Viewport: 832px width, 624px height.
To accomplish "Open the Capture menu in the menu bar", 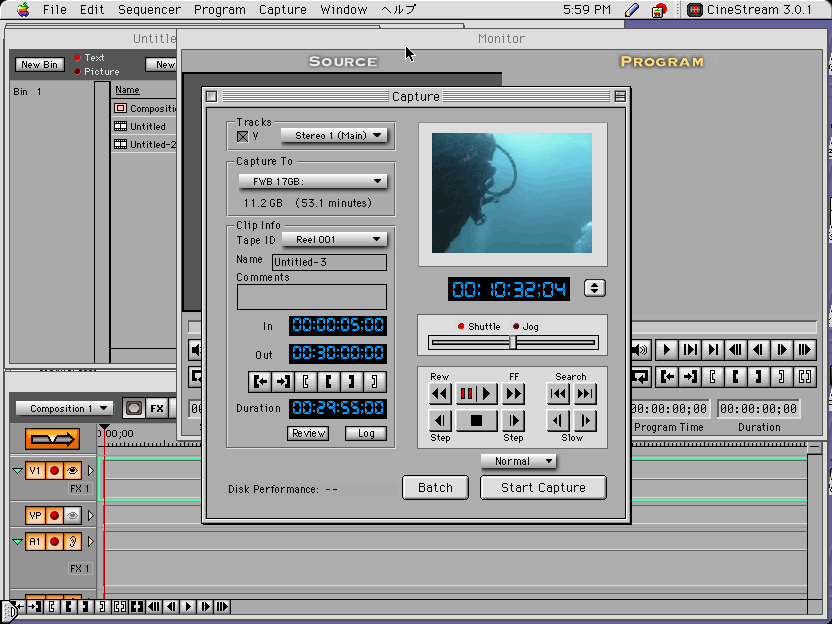I will pos(283,10).
